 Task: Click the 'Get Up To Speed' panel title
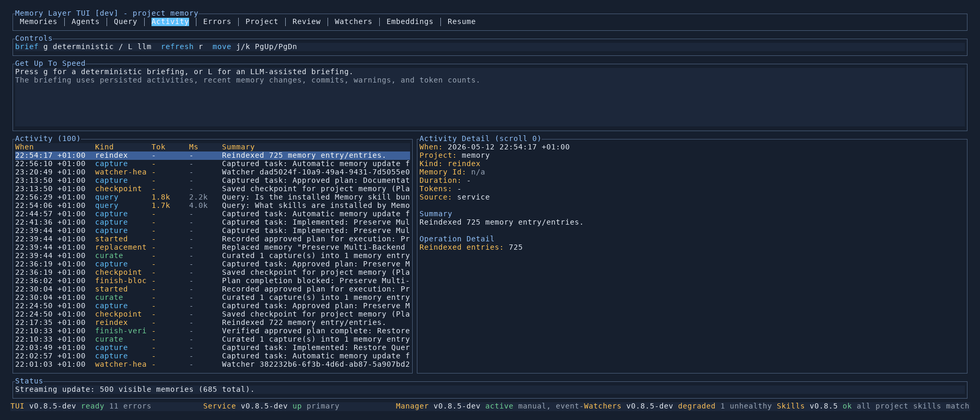click(50, 64)
